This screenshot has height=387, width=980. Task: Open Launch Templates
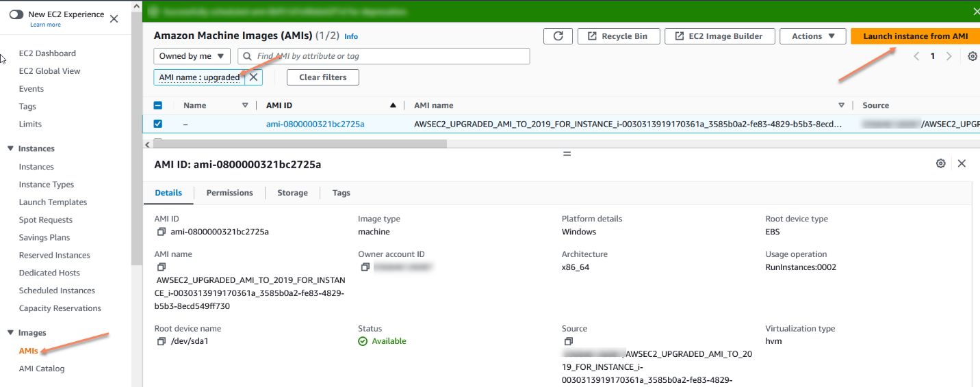(x=53, y=202)
